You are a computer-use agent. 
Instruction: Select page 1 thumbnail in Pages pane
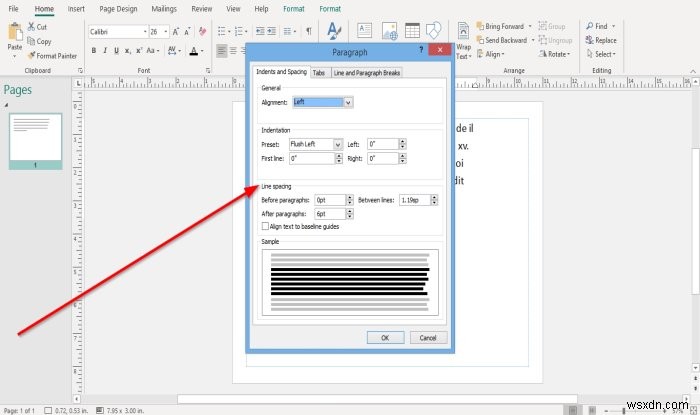35,141
